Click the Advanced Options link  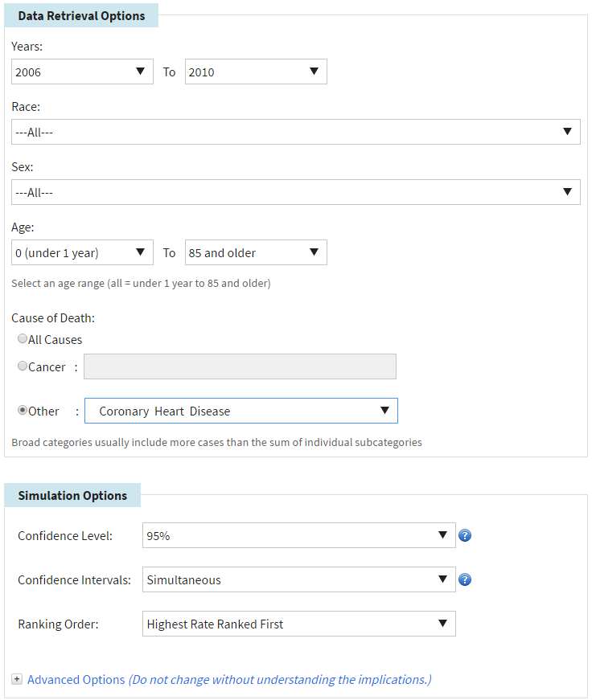pos(76,680)
